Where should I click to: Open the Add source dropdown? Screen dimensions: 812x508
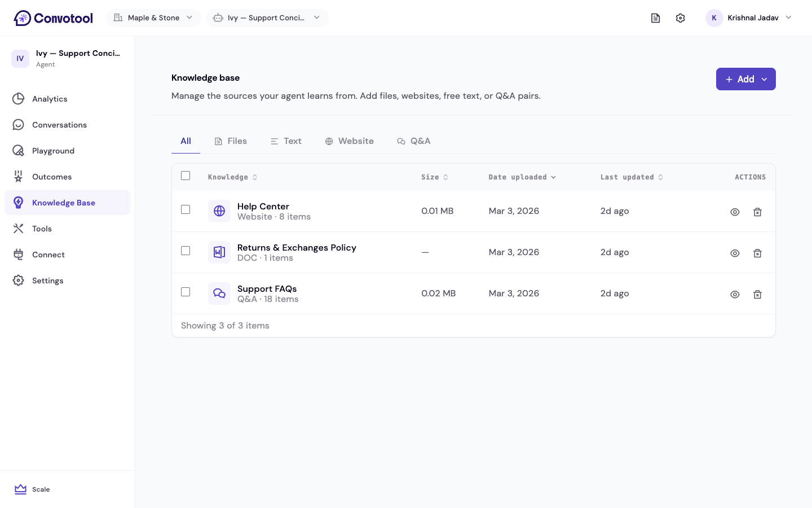click(746, 79)
